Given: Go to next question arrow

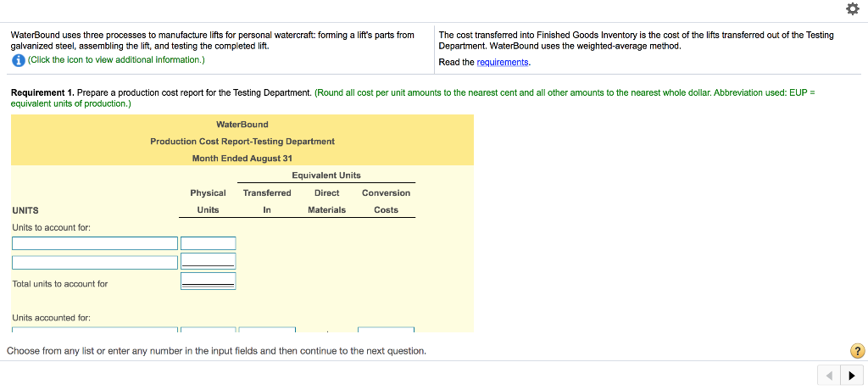Looking at the screenshot, I should [851, 376].
